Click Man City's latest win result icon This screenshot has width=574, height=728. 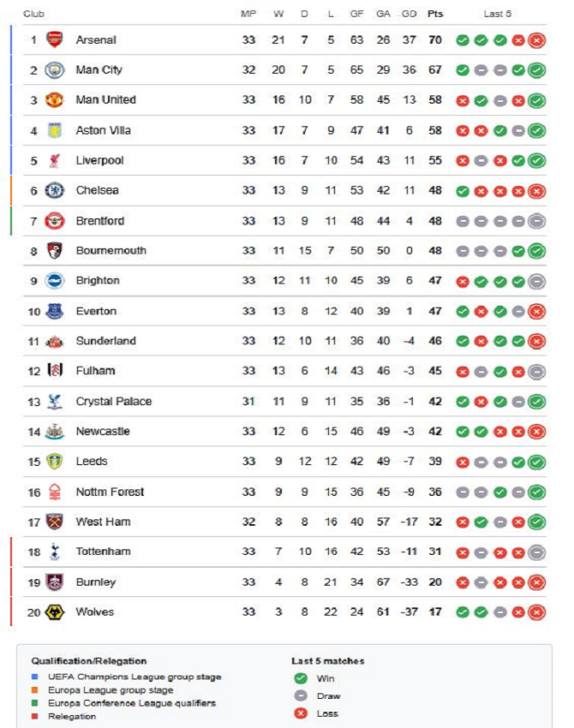point(536,70)
